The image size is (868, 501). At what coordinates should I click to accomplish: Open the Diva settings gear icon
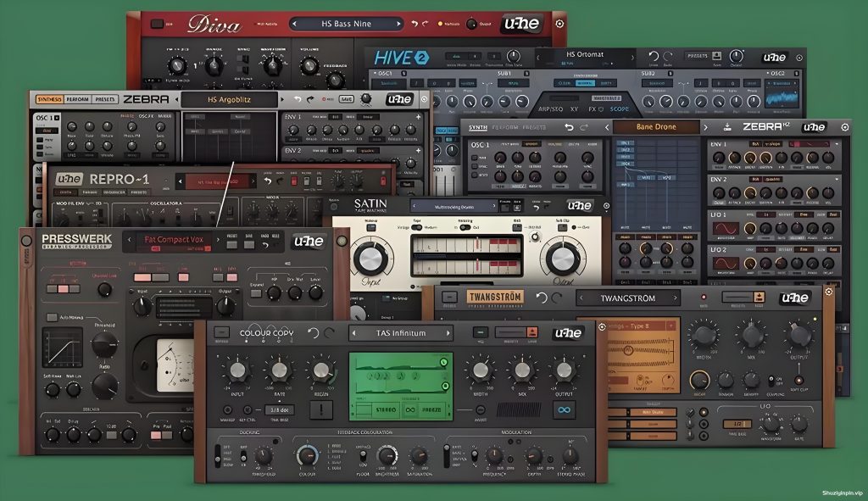[559, 24]
